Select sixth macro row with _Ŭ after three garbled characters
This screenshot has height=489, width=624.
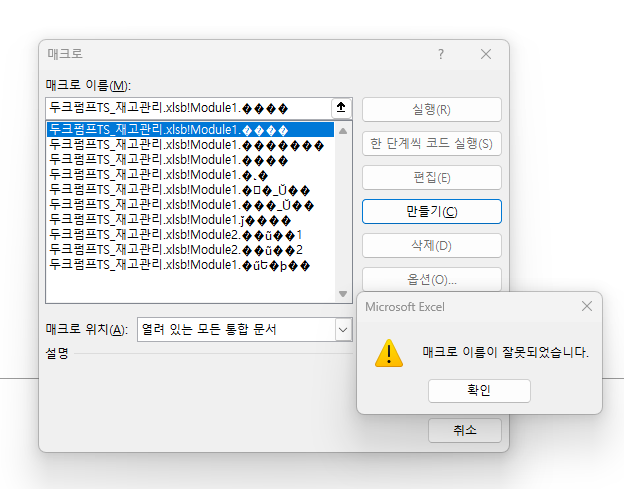point(190,205)
